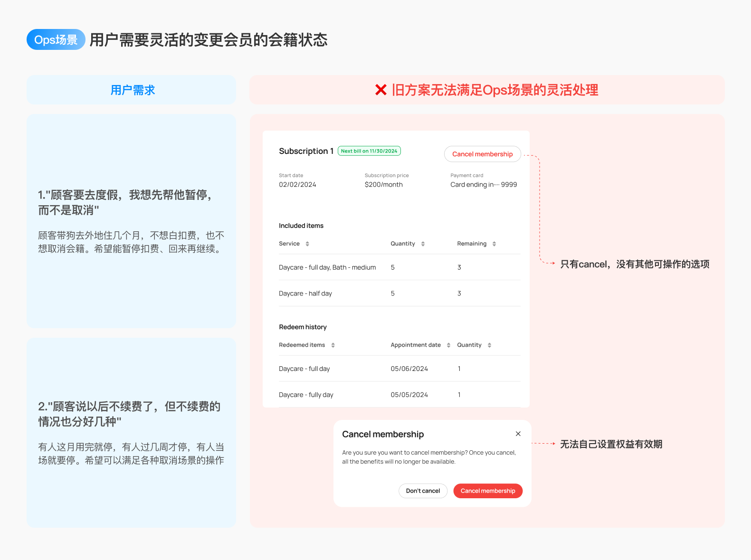Sort by Redeemed items column

pos(333,345)
